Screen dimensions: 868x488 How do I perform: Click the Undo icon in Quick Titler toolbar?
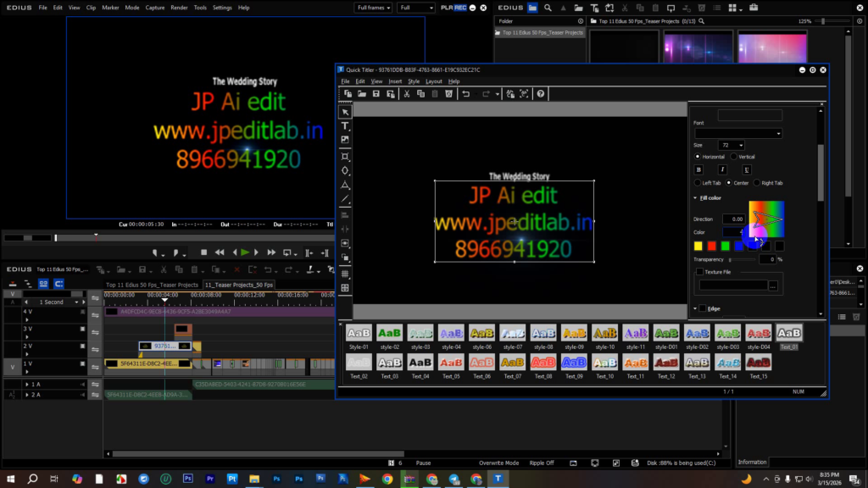point(466,94)
